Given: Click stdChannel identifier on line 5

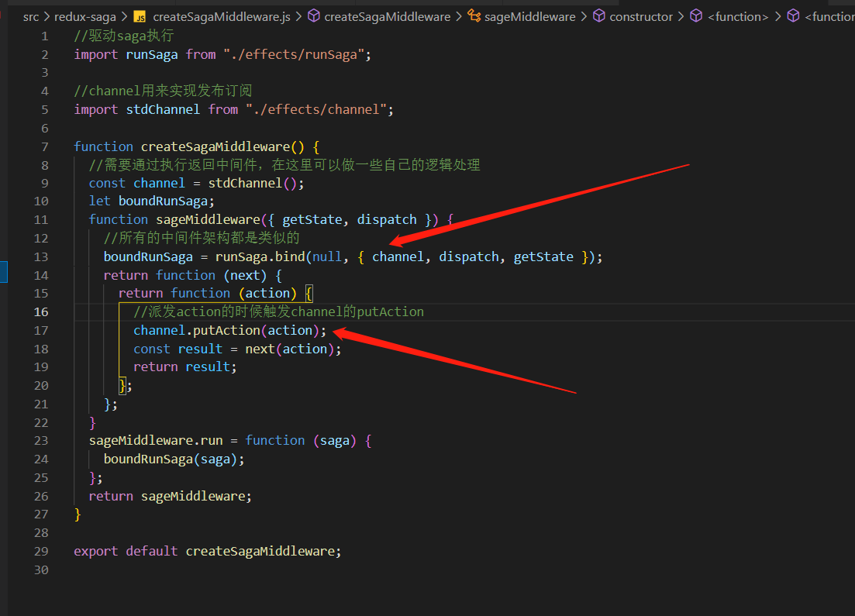Looking at the screenshot, I should (163, 109).
